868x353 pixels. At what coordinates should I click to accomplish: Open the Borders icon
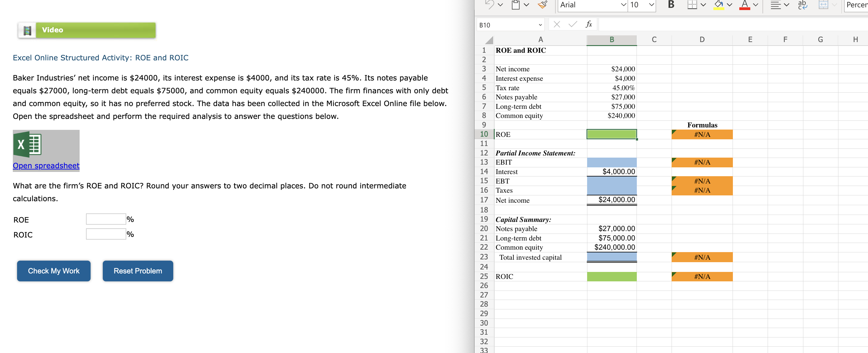pyautogui.click(x=692, y=5)
